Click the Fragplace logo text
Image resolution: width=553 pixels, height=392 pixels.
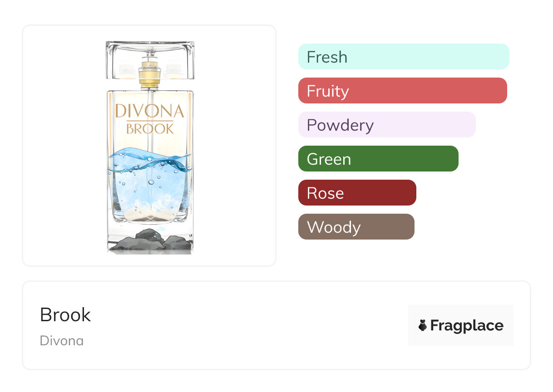point(467,325)
